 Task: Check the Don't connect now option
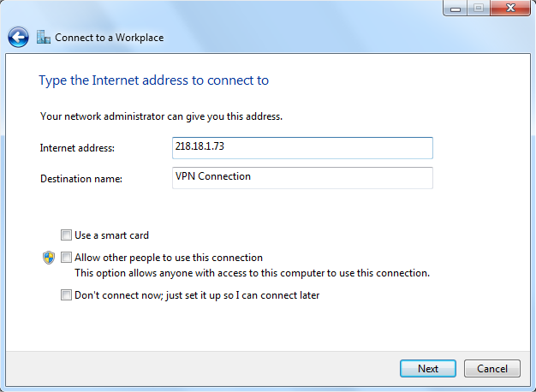[x=66, y=296]
